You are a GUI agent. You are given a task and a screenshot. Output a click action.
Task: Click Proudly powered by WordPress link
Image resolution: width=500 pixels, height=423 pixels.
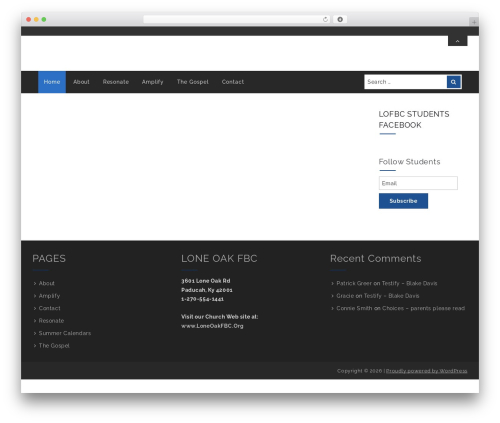click(426, 371)
